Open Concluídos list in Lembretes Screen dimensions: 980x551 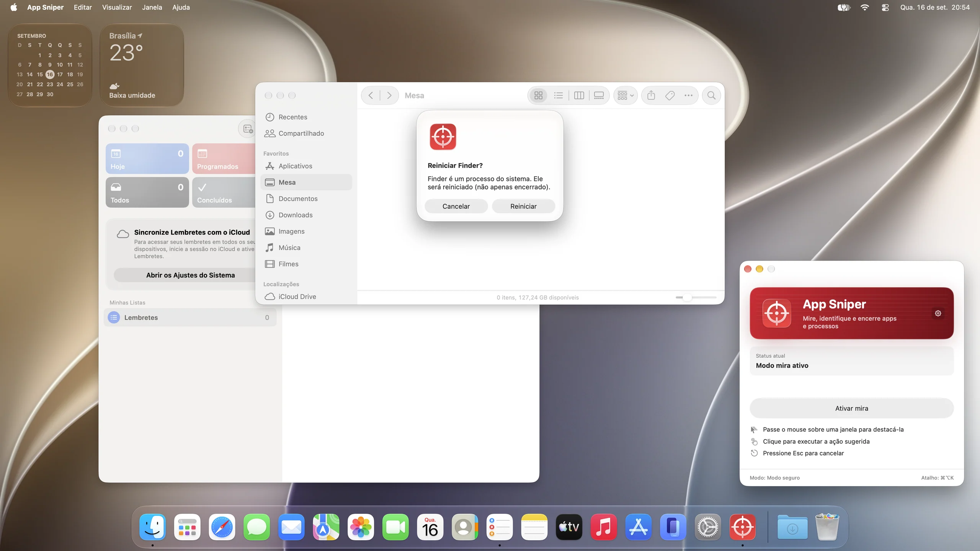click(224, 192)
